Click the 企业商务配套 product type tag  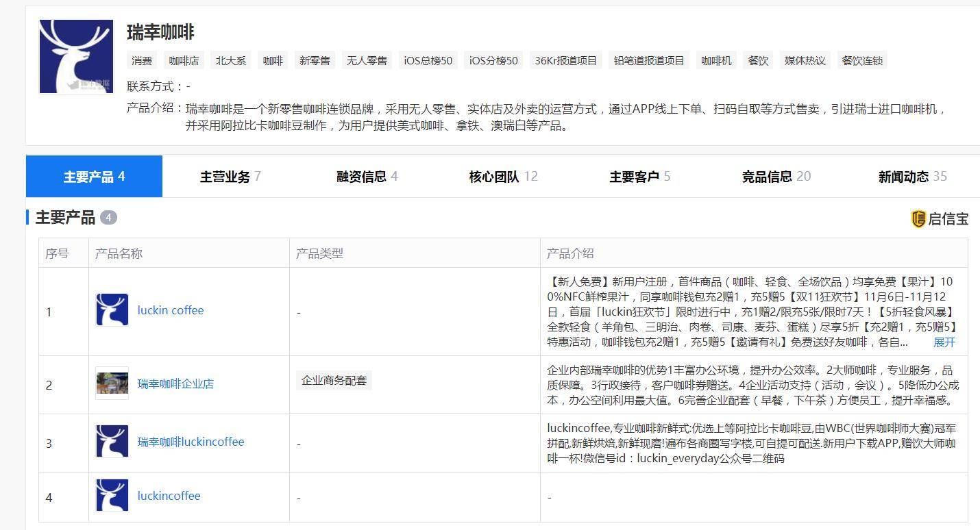click(x=334, y=381)
